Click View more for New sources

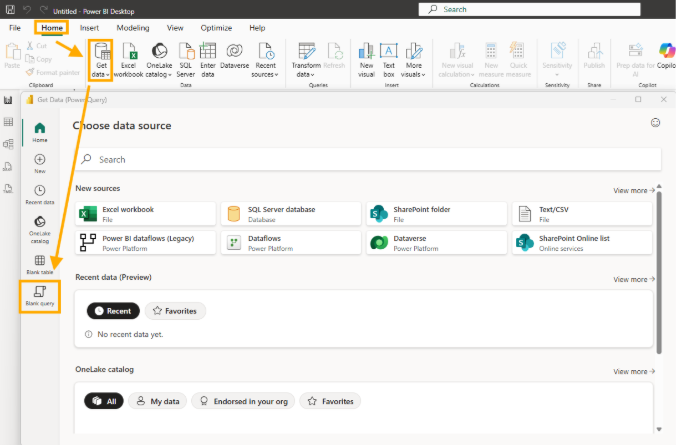coord(634,190)
